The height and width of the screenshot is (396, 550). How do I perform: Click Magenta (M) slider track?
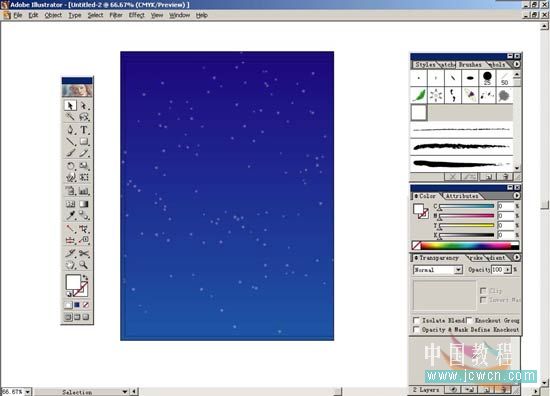466,216
